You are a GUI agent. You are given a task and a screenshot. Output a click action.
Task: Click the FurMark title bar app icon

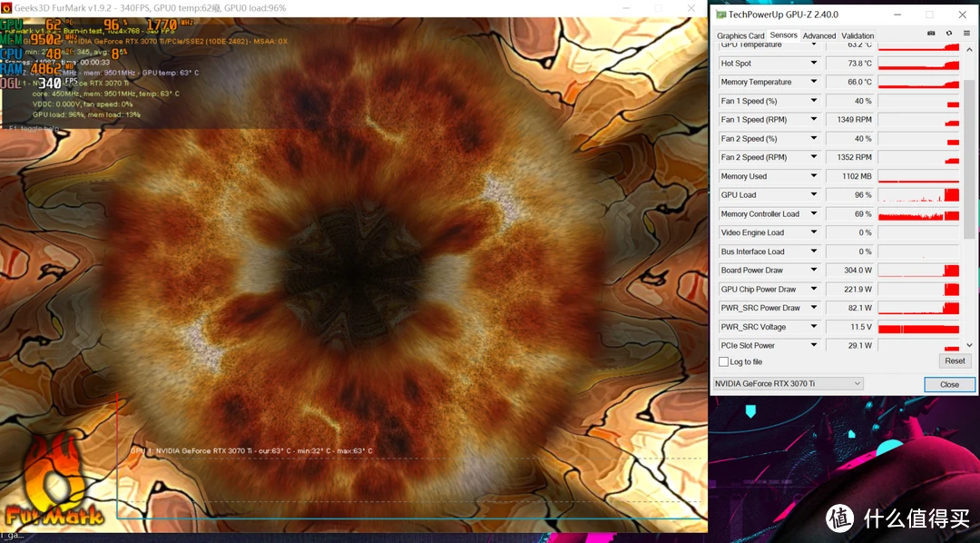point(6,8)
